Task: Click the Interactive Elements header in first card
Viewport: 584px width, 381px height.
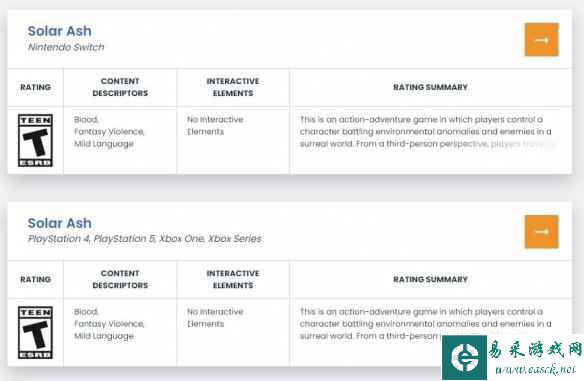Action: (233, 87)
